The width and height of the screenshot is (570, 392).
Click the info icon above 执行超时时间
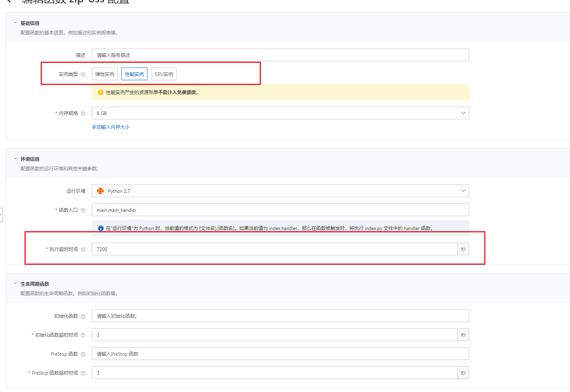click(x=100, y=228)
